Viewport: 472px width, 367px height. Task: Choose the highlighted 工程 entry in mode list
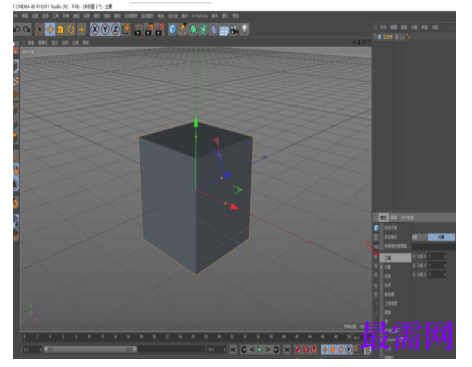pyautogui.click(x=395, y=258)
